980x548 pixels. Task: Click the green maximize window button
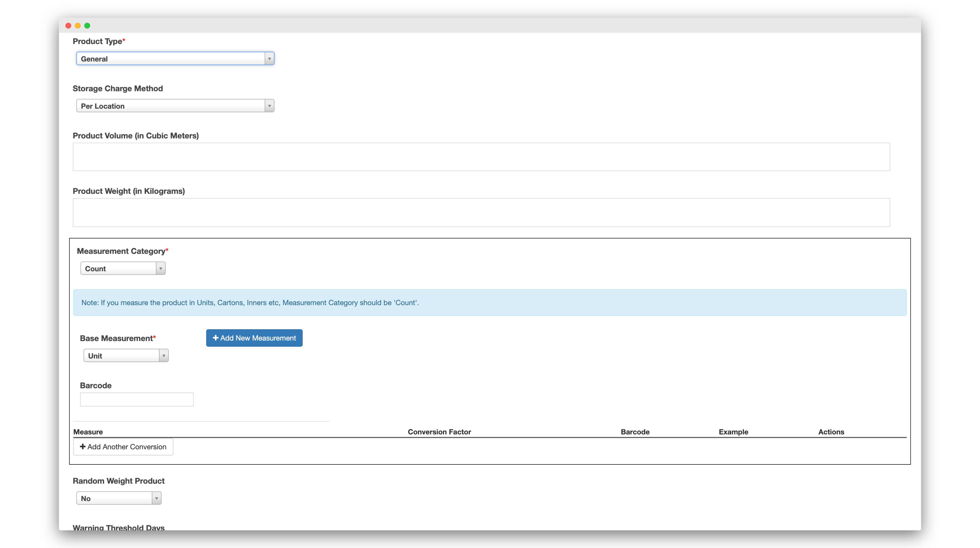[87, 25]
